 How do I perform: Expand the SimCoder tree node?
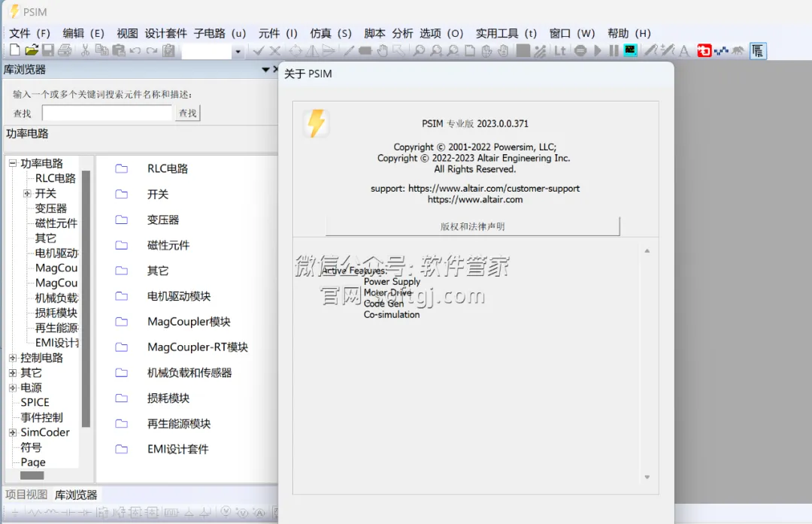(x=13, y=432)
